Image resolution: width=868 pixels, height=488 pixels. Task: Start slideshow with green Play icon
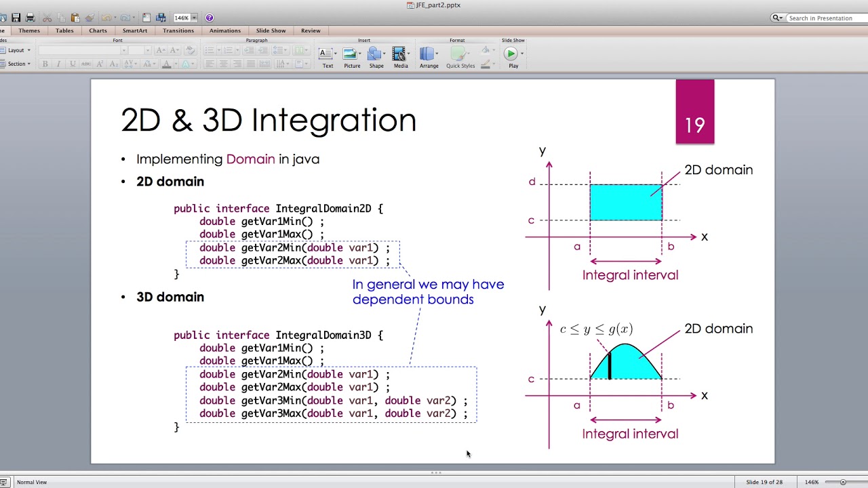[x=511, y=54]
